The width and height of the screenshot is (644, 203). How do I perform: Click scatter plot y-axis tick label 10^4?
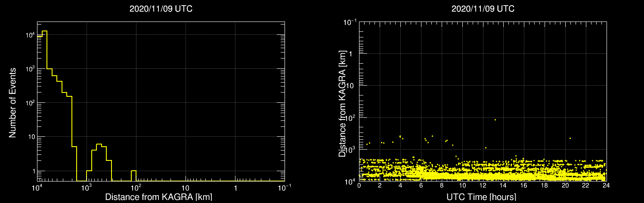click(x=350, y=181)
